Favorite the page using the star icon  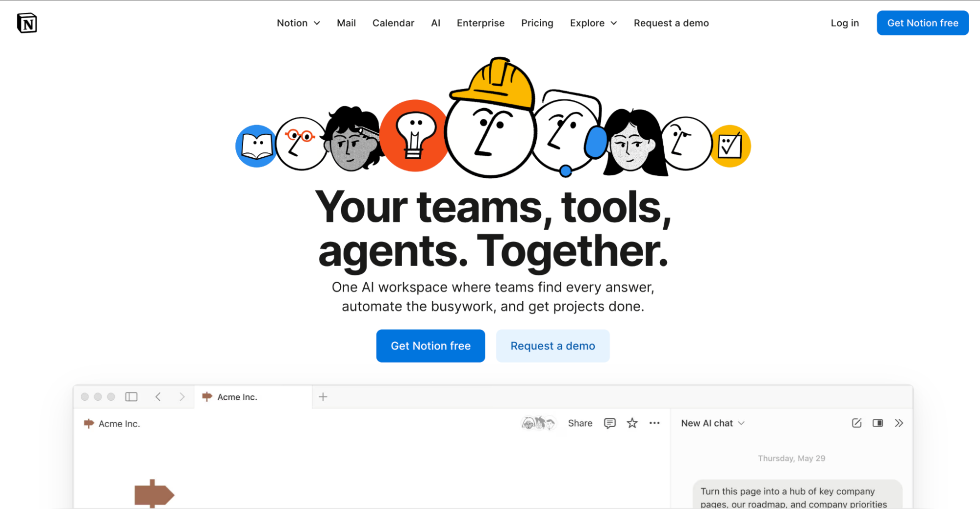click(x=632, y=423)
